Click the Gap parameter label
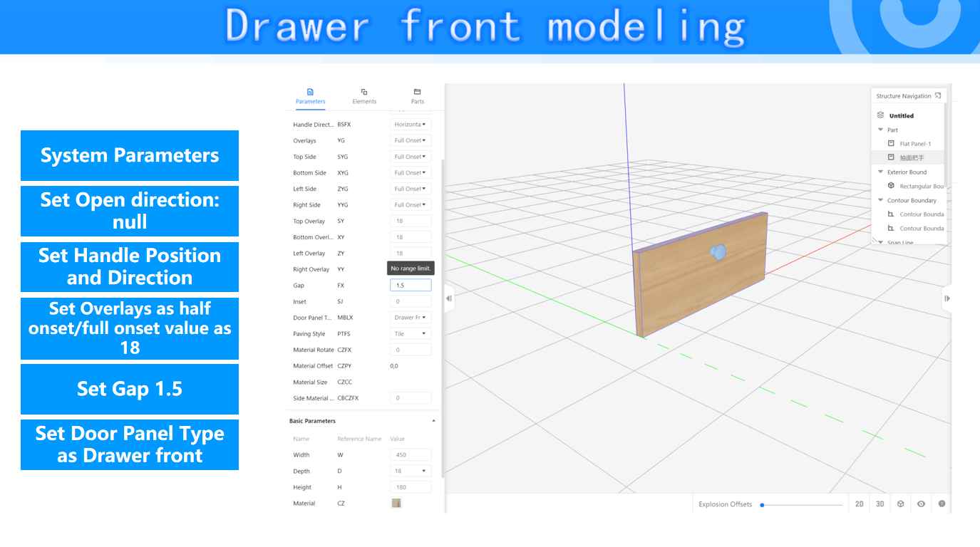Viewport: 980px width, 547px height. click(x=299, y=286)
